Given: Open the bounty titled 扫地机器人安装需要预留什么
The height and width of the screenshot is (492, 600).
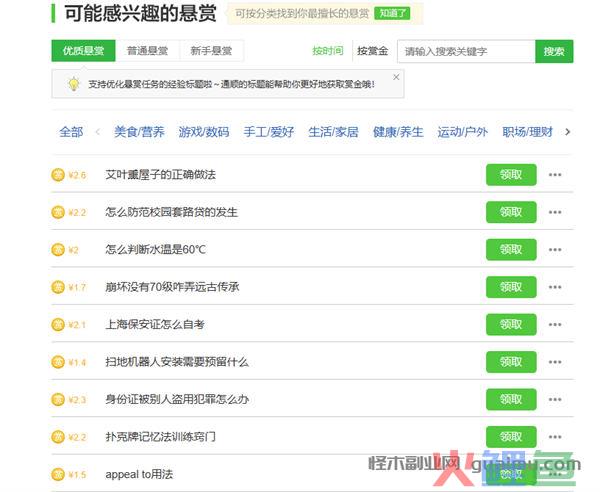Looking at the screenshot, I should point(177,362).
